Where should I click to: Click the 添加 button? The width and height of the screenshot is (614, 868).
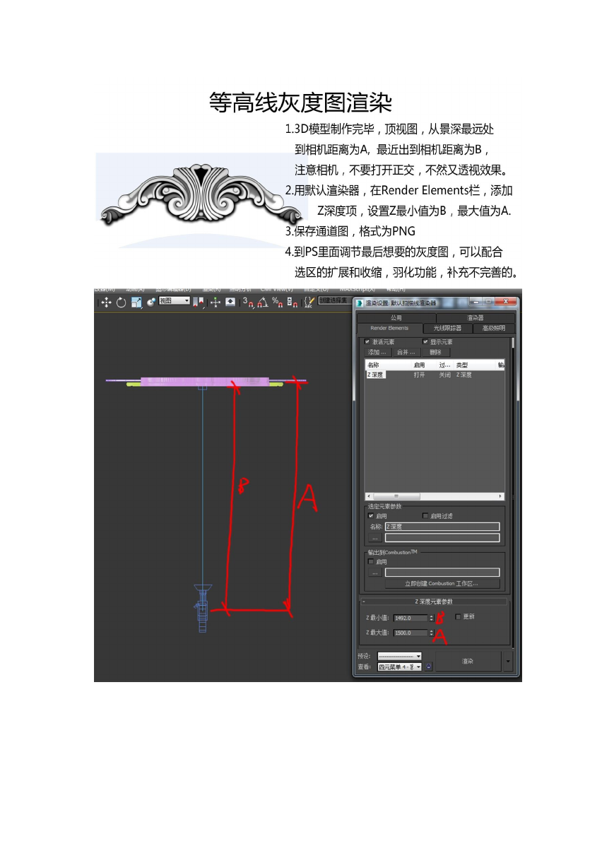pos(378,352)
